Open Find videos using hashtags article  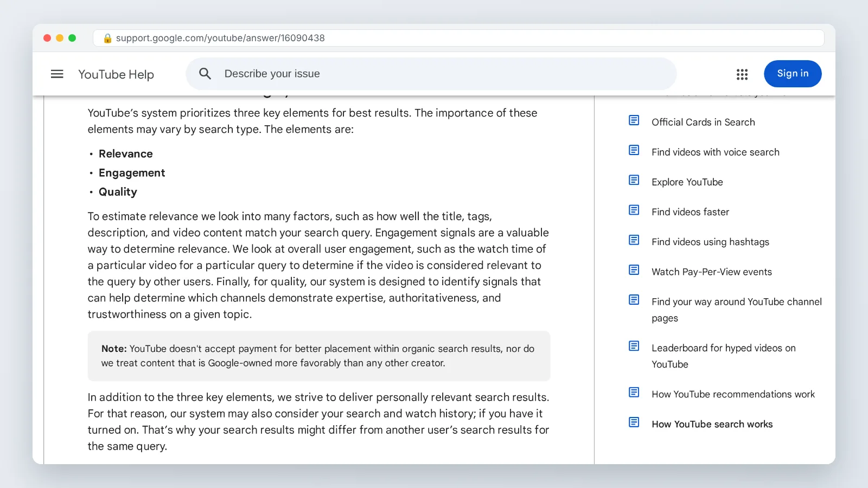[710, 242]
